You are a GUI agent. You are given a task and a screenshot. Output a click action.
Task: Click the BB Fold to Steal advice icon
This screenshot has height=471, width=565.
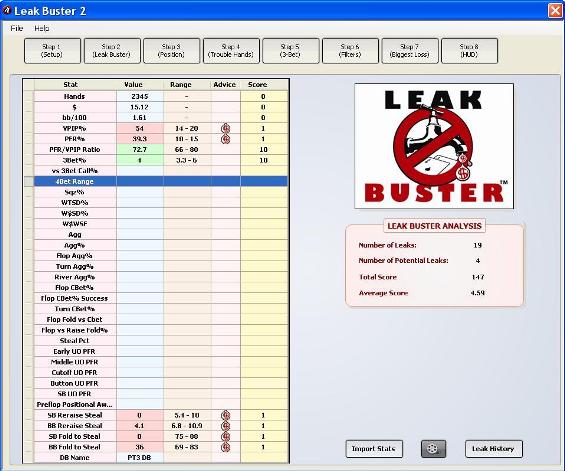226,447
